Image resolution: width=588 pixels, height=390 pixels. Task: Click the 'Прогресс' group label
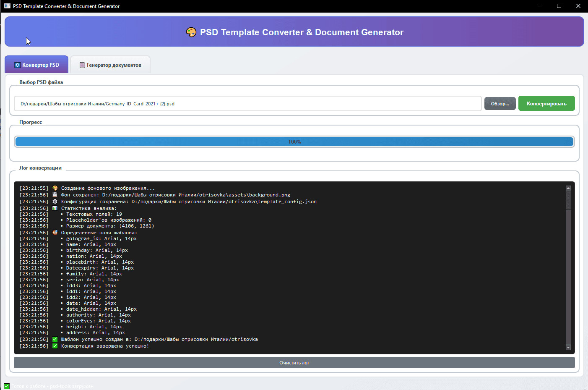click(x=31, y=122)
